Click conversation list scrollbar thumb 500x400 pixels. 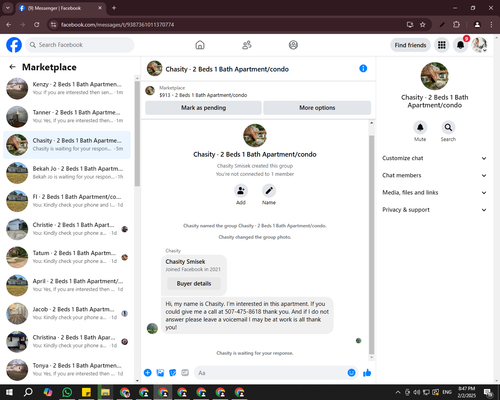click(137, 133)
